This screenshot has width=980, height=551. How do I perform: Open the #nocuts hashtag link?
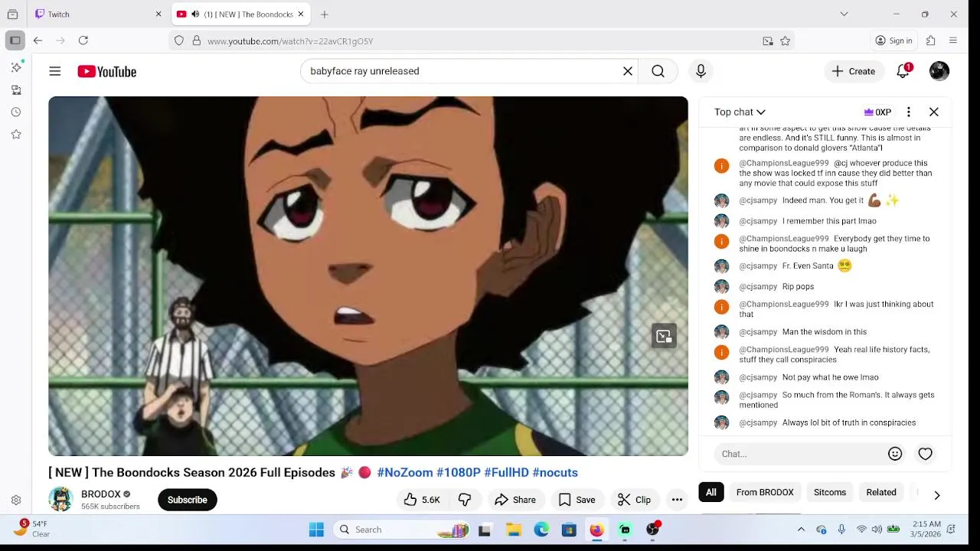click(555, 473)
